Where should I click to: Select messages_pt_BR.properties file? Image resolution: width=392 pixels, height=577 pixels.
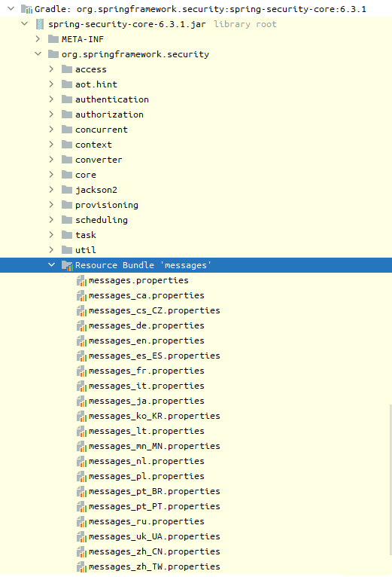(154, 491)
